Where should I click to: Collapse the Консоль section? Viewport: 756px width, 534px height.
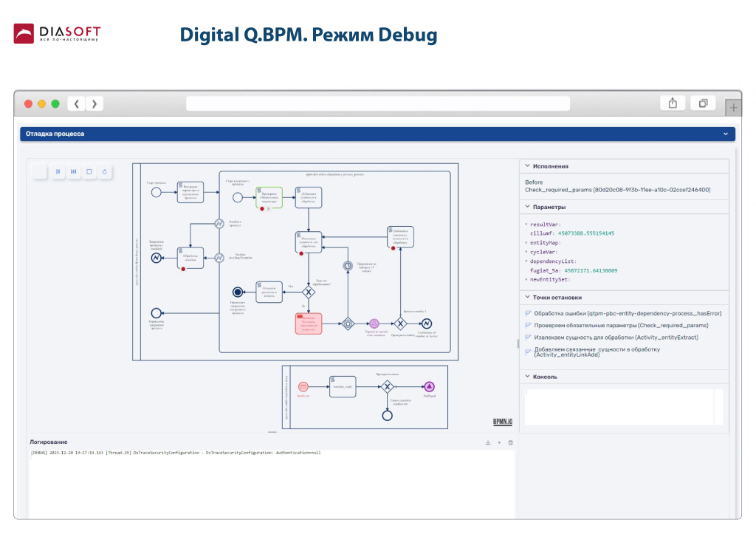click(527, 376)
